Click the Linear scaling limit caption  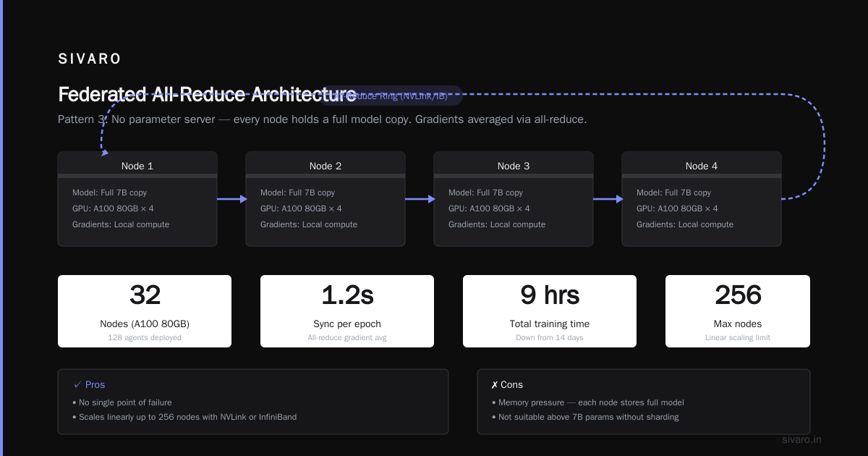738,337
